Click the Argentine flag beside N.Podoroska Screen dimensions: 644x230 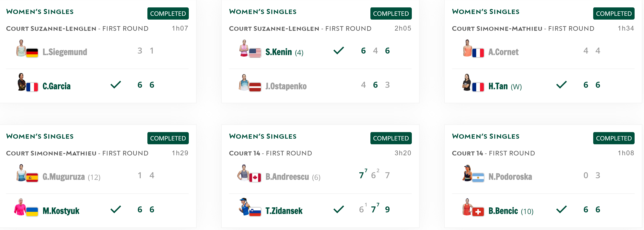click(478, 178)
